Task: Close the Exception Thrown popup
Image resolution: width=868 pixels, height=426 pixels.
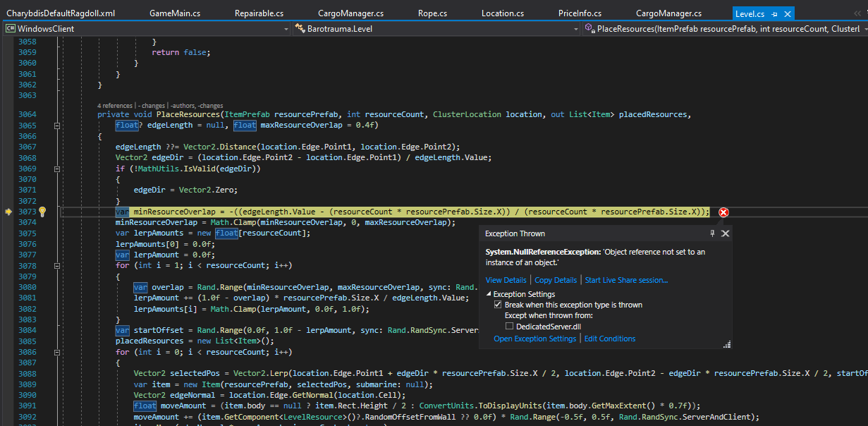Action: point(726,233)
